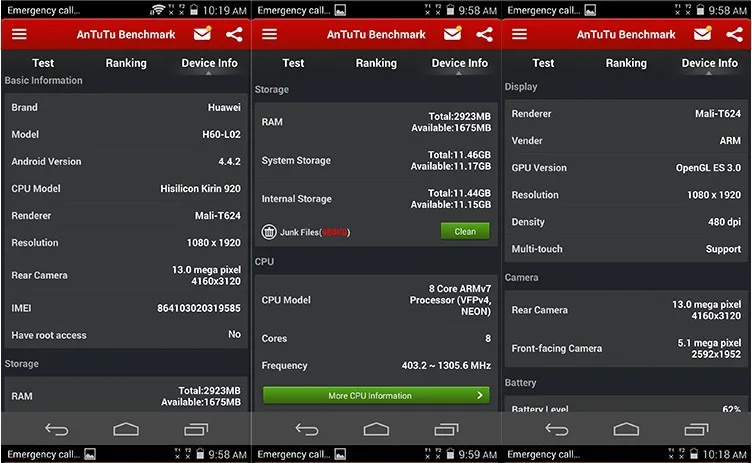Tap recent apps icon in right screen
This screenshot has width=752, height=463.
(x=696, y=429)
